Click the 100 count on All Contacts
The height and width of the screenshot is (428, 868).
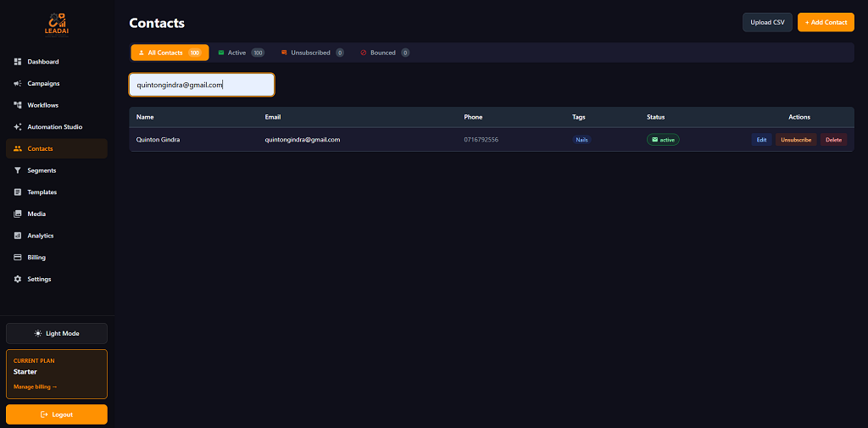[x=194, y=53]
